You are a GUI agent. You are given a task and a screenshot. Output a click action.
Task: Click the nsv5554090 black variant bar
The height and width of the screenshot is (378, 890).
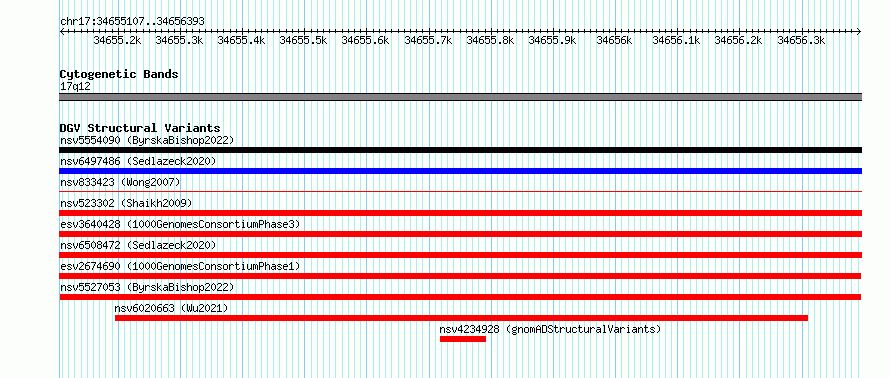coord(460,150)
